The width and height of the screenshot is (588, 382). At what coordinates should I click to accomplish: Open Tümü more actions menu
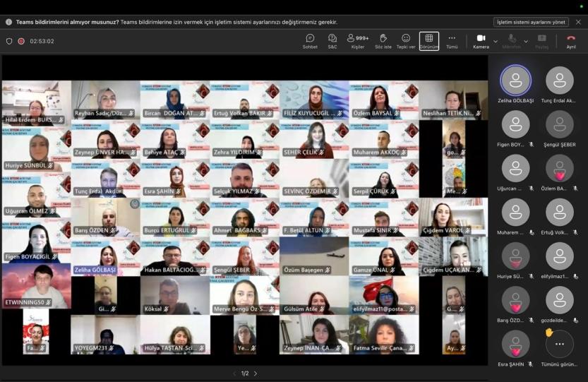tap(452, 40)
